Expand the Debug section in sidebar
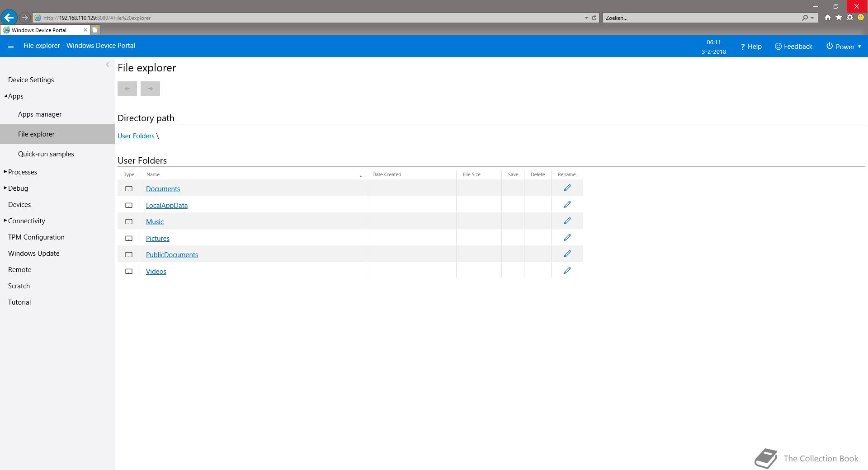 (5, 188)
